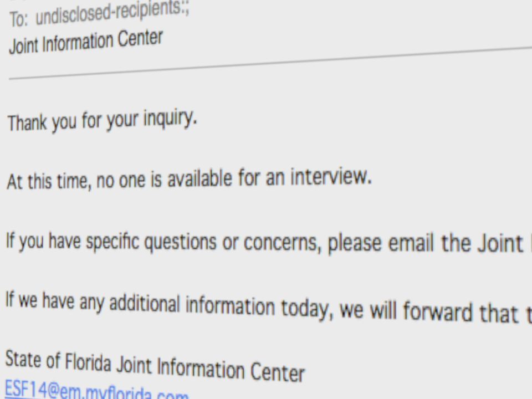The height and width of the screenshot is (399, 532).
Task: Click the header divider line below sender
Action: coord(270,63)
